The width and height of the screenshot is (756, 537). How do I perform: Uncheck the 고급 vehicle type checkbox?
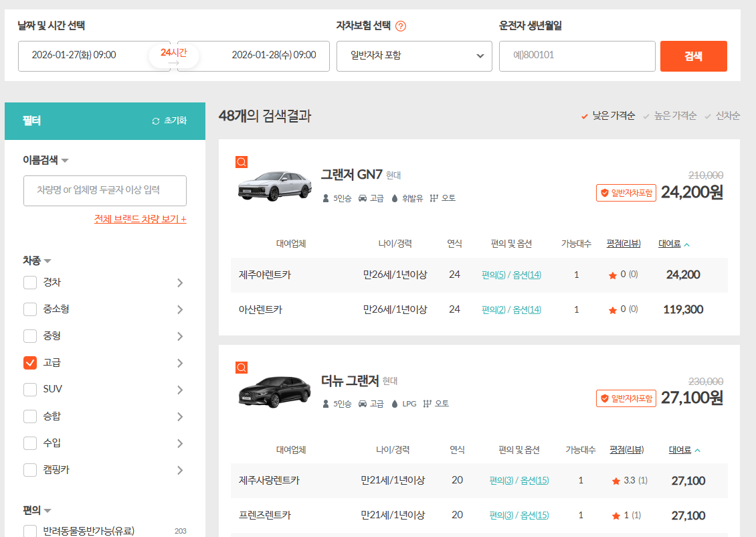point(30,363)
